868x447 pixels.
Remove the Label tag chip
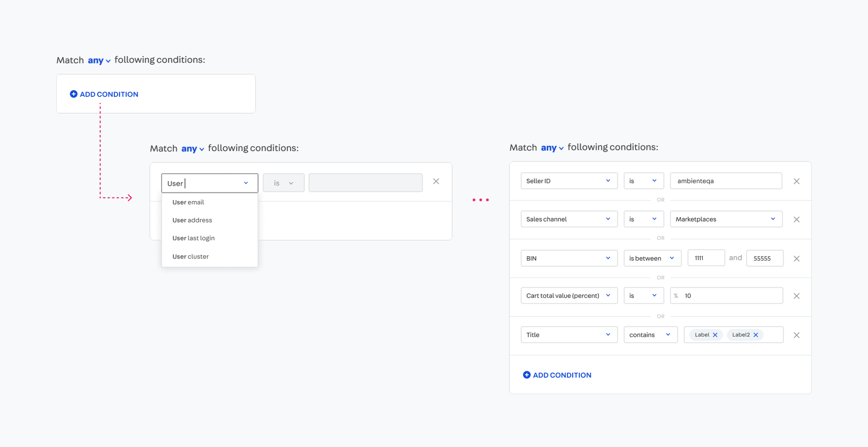pyautogui.click(x=715, y=335)
